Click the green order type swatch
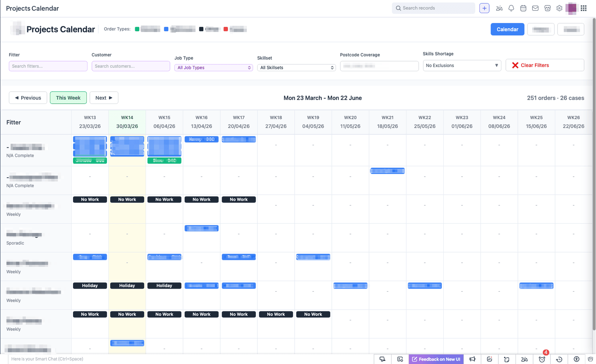Image resolution: width=596 pixels, height=364 pixels. (x=137, y=29)
